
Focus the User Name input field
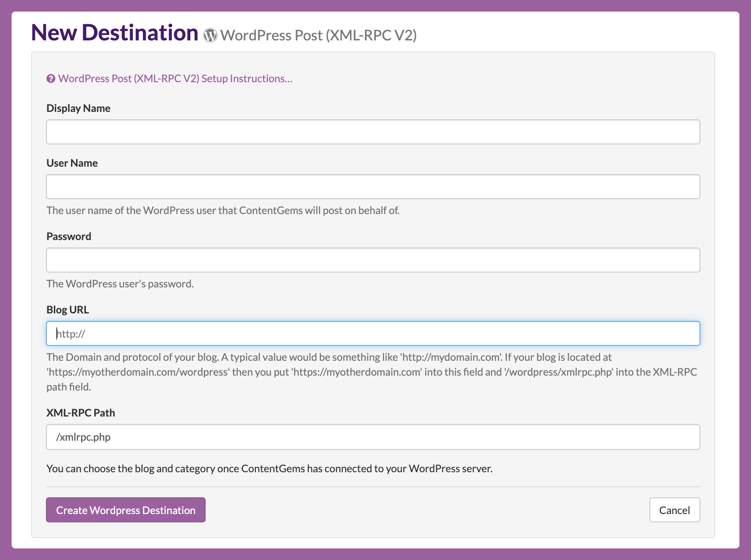[x=373, y=187]
